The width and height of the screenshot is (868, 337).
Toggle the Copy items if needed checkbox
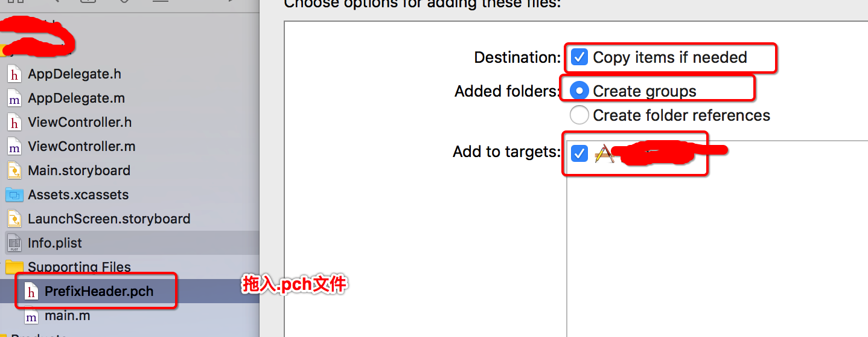(579, 57)
